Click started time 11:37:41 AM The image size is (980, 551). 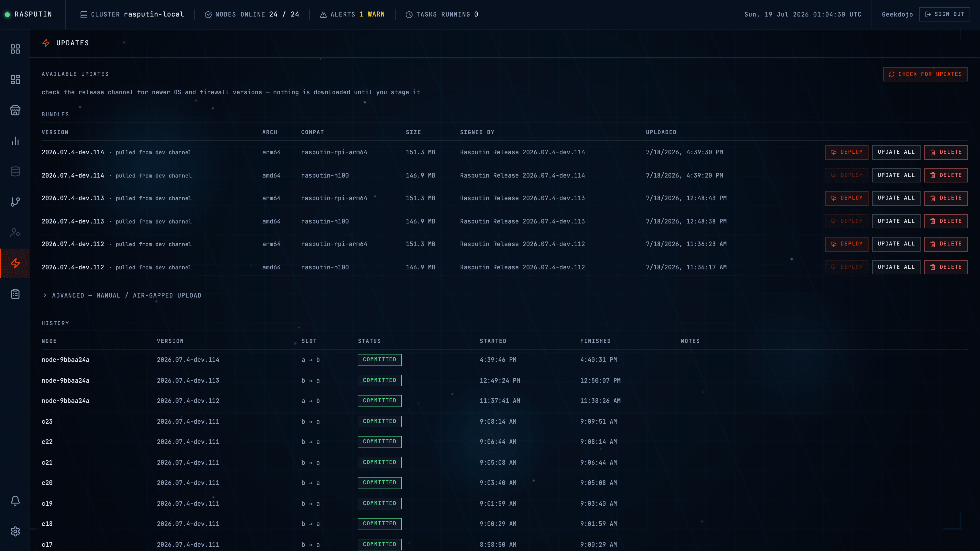click(499, 401)
